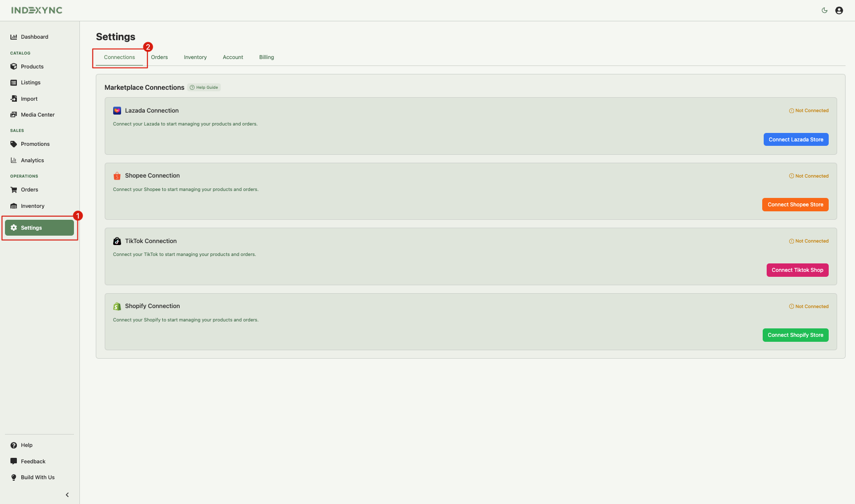Open the user account profile icon

tap(839, 10)
